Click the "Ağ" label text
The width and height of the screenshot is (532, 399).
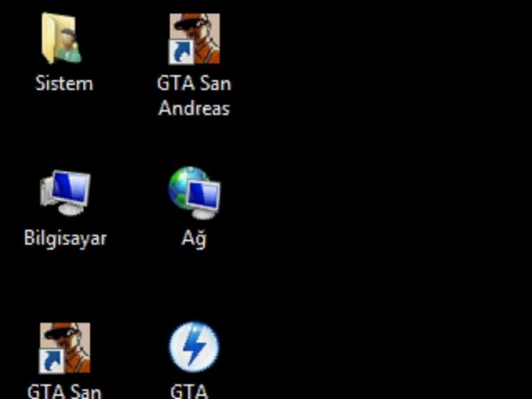pyautogui.click(x=194, y=239)
